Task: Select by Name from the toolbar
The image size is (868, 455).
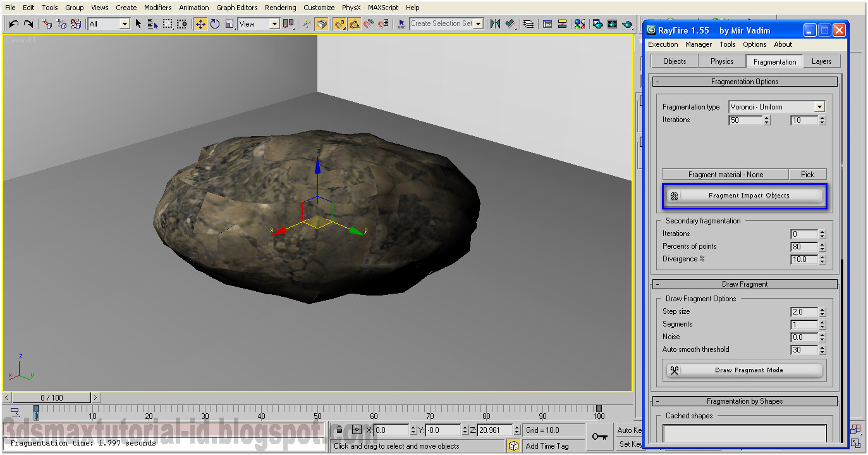Action: pos(152,23)
